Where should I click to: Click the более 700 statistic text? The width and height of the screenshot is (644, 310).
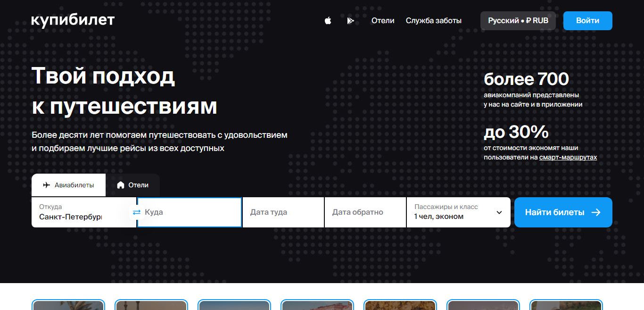(526, 79)
